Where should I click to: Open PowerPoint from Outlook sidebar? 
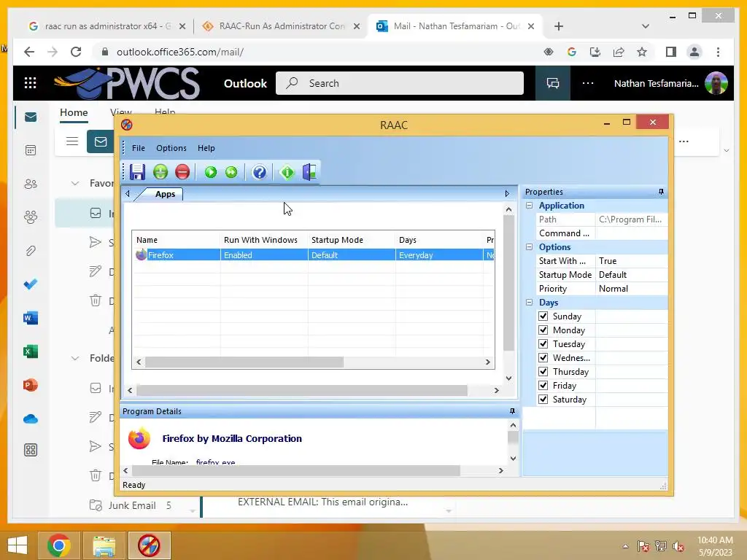(31, 385)
